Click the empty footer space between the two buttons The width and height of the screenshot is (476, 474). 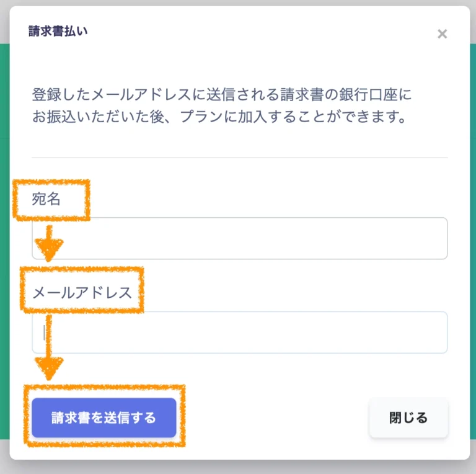[x=273, y=418]
